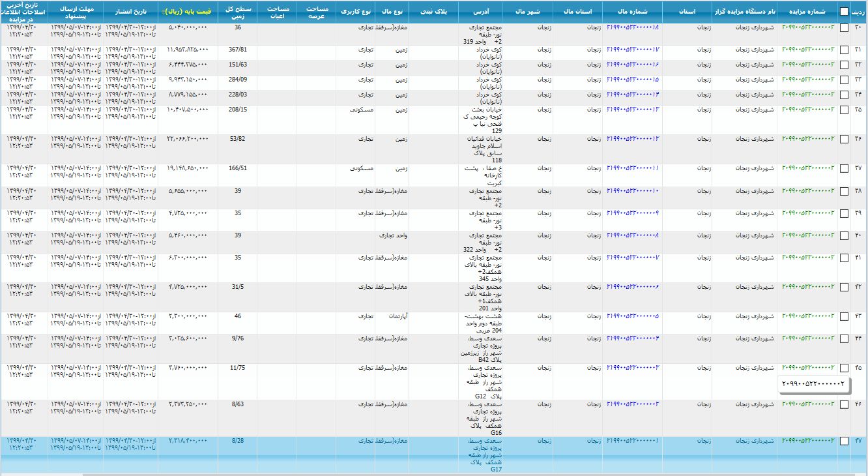Mark row ۳۴ checkbox
Screen dimensions: 868x476
tap(844, 95)
